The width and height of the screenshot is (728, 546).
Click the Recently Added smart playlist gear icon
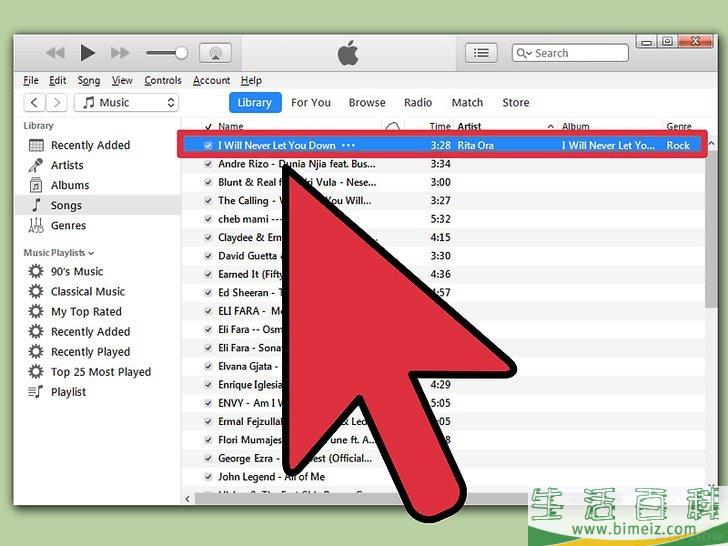pyautogui.click(x=36, y=332)
